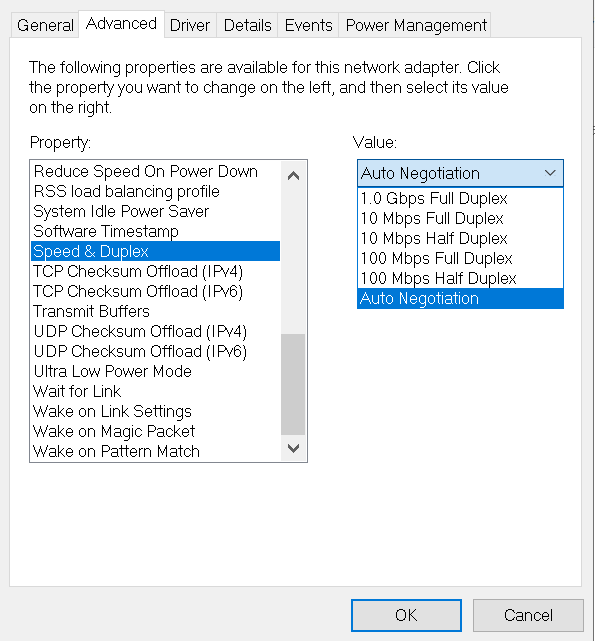This screenshot has width=595, height=641.
Task: Select UDP Checksum Offload (IPv6)
Action: click(x=156, y=352)
